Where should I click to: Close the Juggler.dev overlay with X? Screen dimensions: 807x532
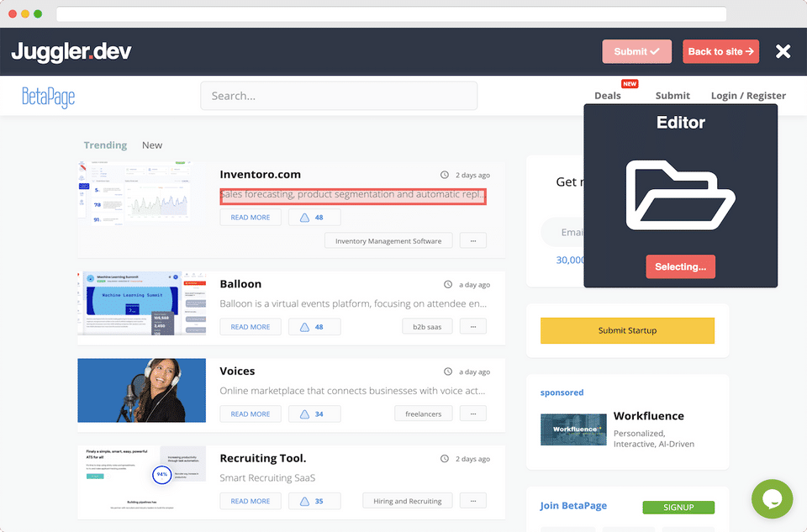tap(783, 51)
